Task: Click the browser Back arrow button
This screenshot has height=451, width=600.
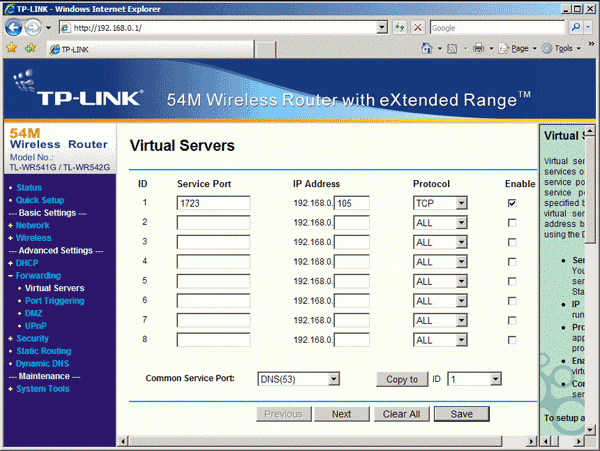Action: [x=13, y=28]
